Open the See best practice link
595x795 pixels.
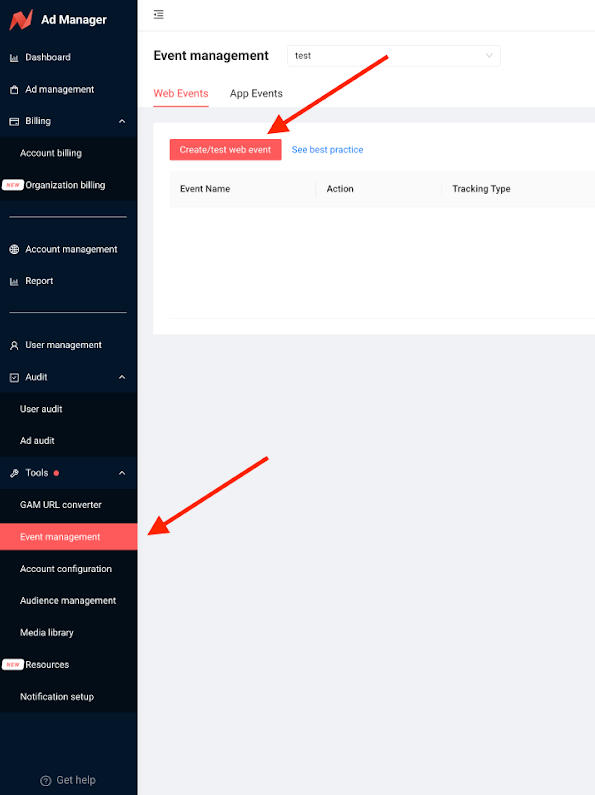(x=327, y=150)
